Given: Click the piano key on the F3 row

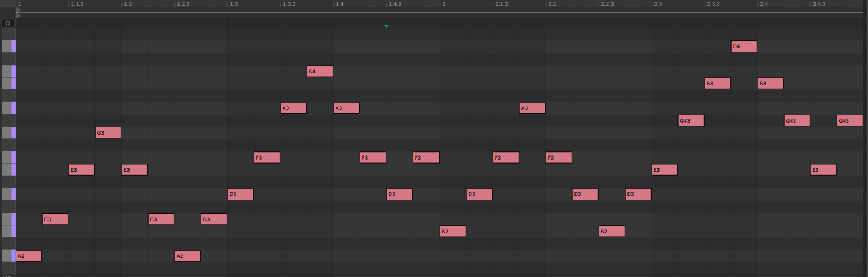Looking at the screenshot, I should coord(9,157).
